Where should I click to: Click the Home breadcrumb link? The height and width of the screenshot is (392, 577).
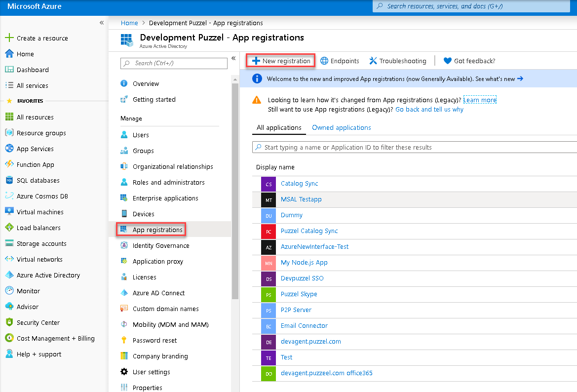[129, 23]
